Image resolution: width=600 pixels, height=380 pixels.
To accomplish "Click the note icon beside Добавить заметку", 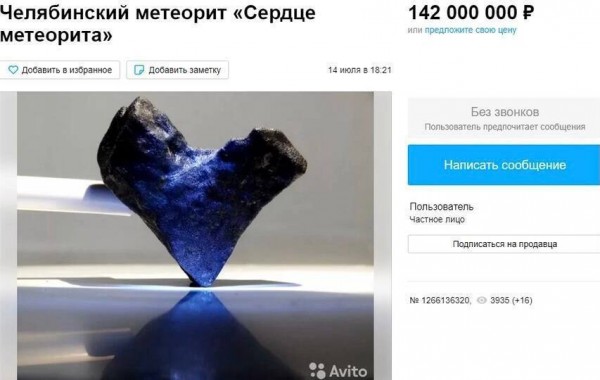I will (139, 70).
